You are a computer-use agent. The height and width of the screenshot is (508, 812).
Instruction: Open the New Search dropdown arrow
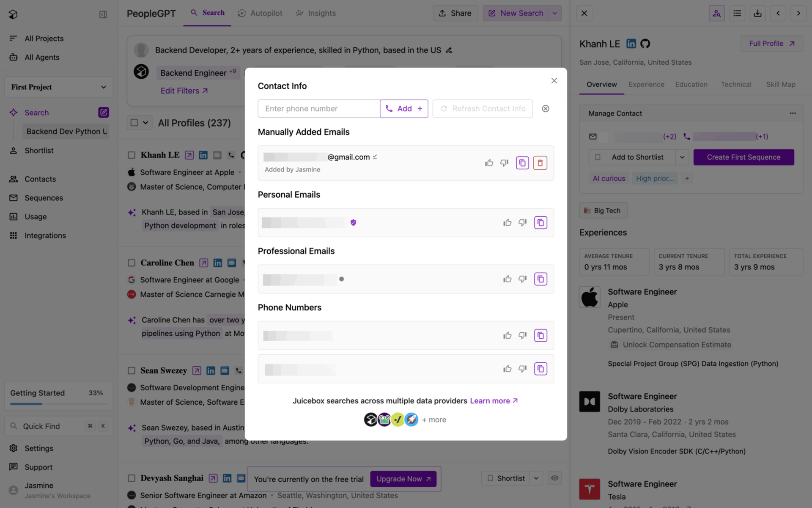pos(555,13)
